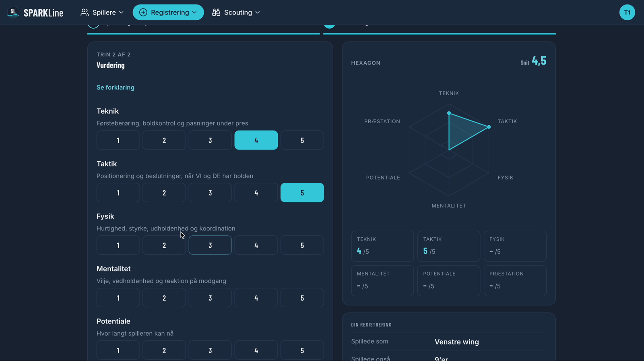Set Teknik rating to 5

click(x=302, y=140)
